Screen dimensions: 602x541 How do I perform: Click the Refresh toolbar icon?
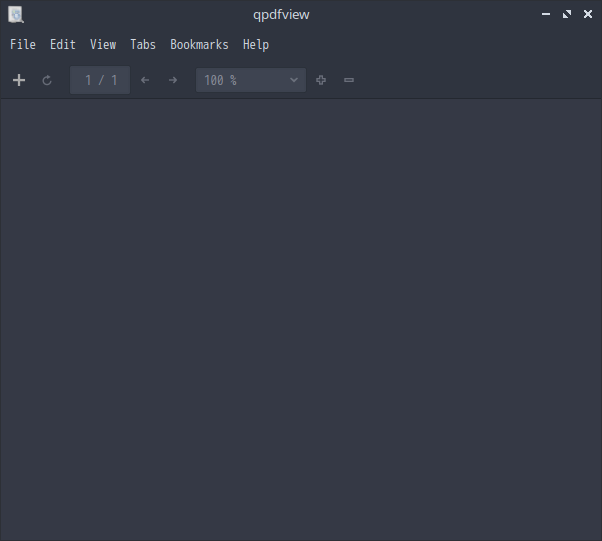pyautogui.click(x=47, y=80)
